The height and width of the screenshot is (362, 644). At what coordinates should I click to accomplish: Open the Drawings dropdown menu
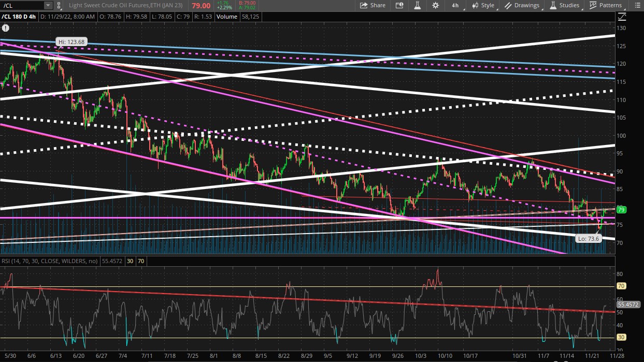point(522,5)
